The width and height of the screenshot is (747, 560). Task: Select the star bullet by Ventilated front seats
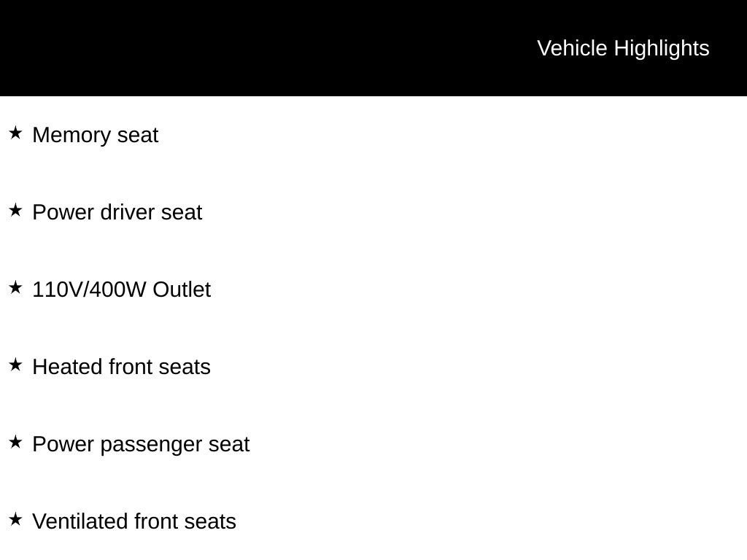15,520
